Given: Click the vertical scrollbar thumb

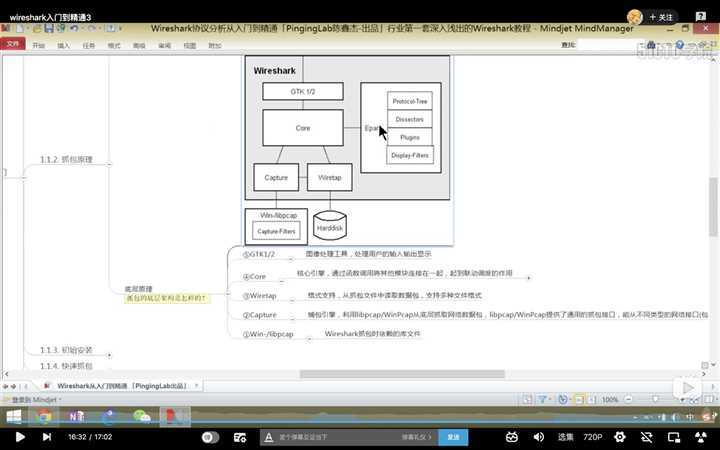Looking at the screenshot, I should (713, 206).
